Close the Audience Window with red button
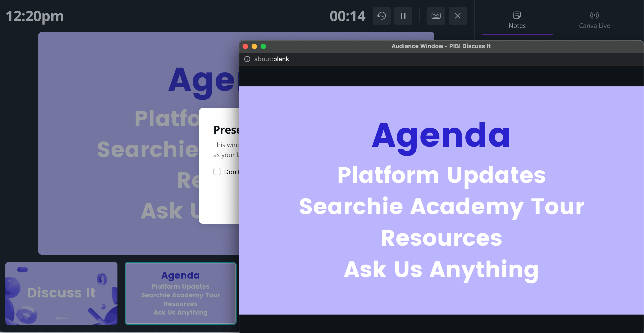644x333 pixels. pos(245,46)
